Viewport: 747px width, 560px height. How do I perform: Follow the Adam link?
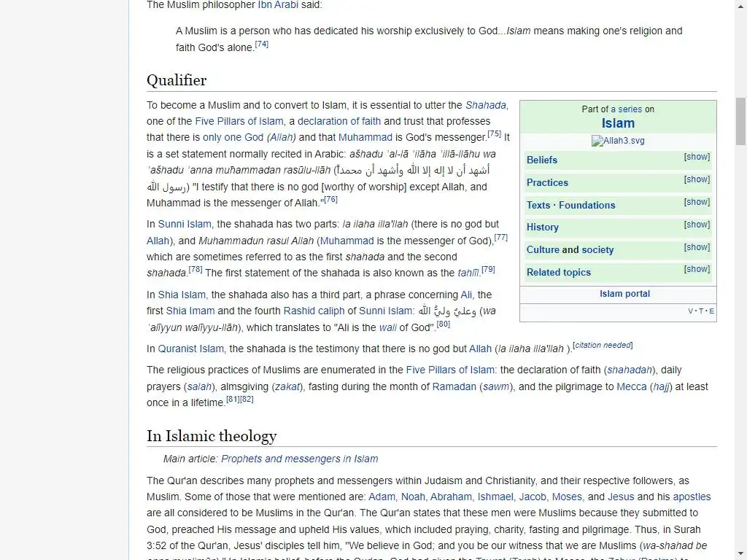click(382, 497)
